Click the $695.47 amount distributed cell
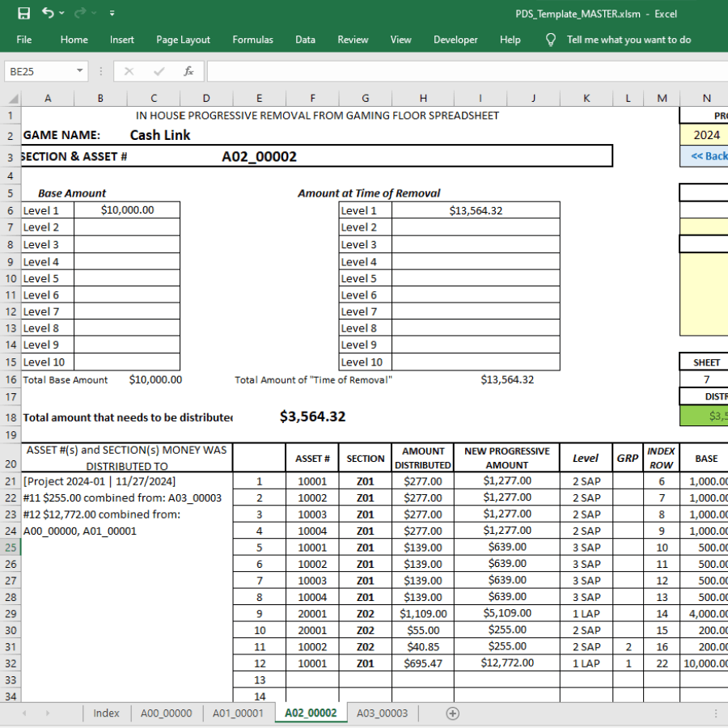Image resolution: width=728 pixels, height=728 pixels. (x=423, y=663)
